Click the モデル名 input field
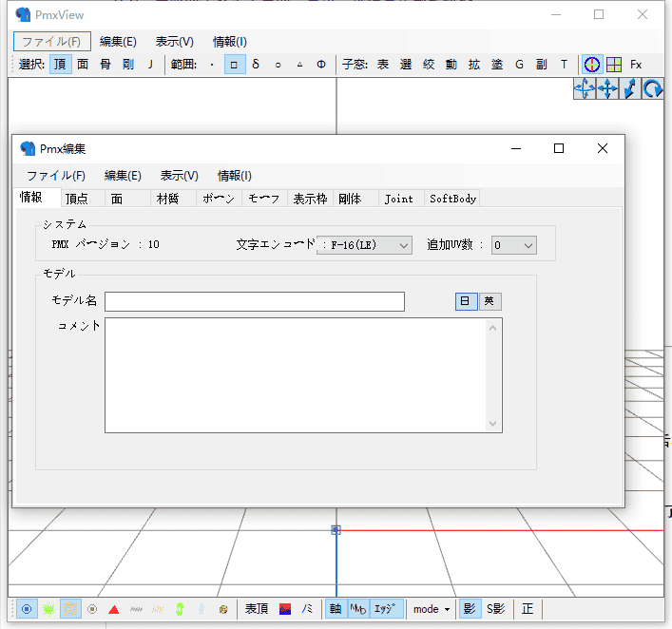 255,301
